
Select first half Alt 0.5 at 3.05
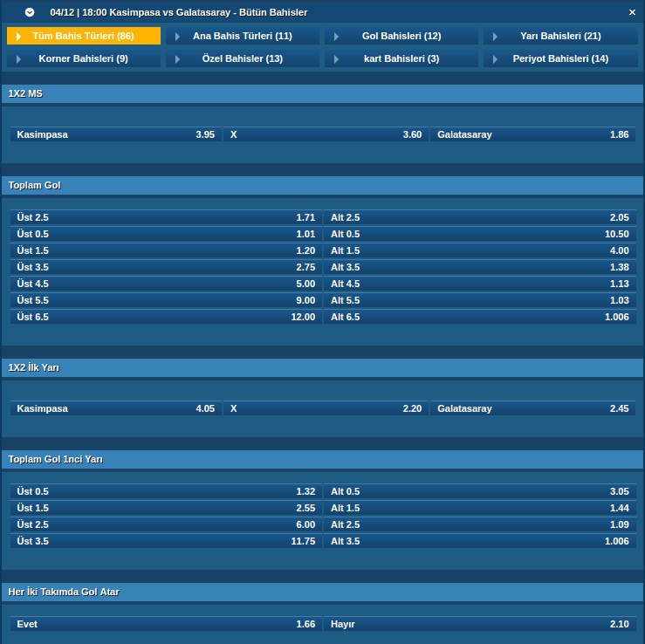point(480,491)
